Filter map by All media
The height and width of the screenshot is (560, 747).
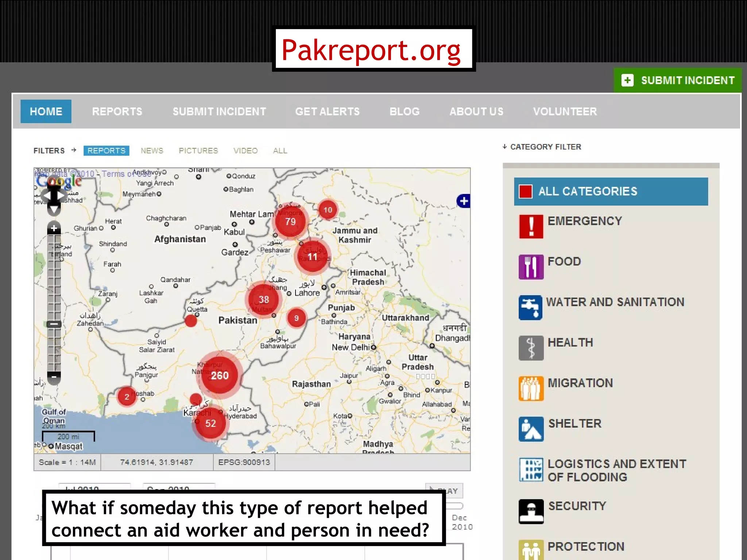point(280,151)
